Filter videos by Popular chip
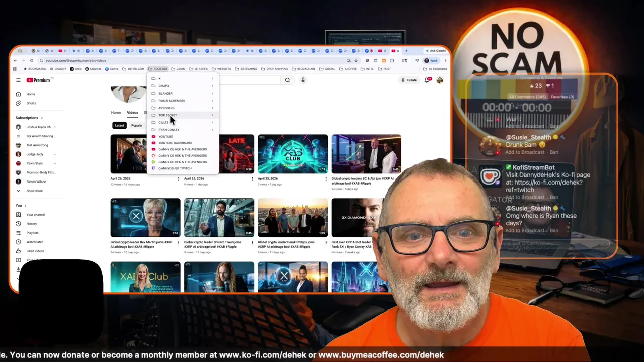Screen dimensions: 644x362 (x=137, y=125)
